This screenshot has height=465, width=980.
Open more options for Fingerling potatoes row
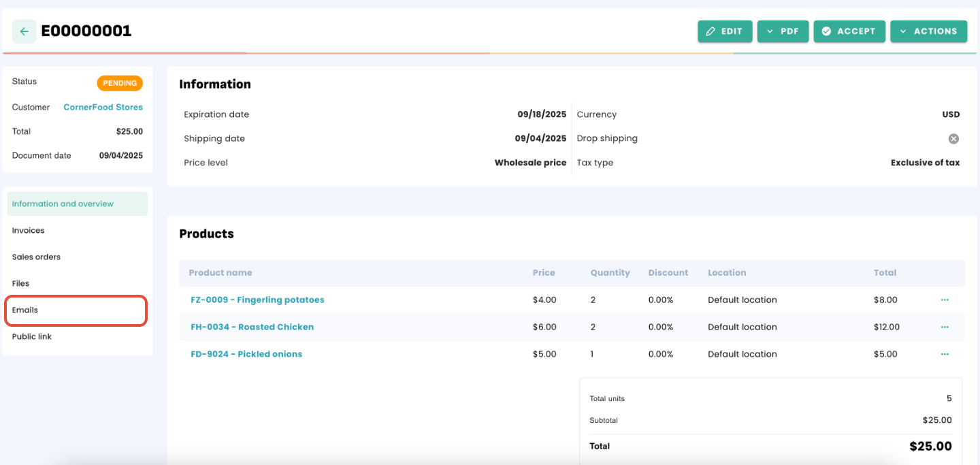click(945, 300)
